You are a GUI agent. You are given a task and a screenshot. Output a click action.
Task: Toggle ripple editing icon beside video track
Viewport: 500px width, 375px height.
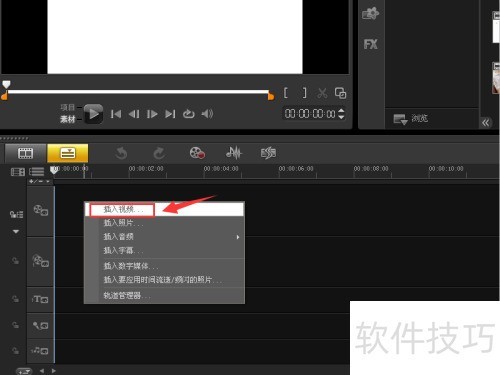tap(16, 214)
